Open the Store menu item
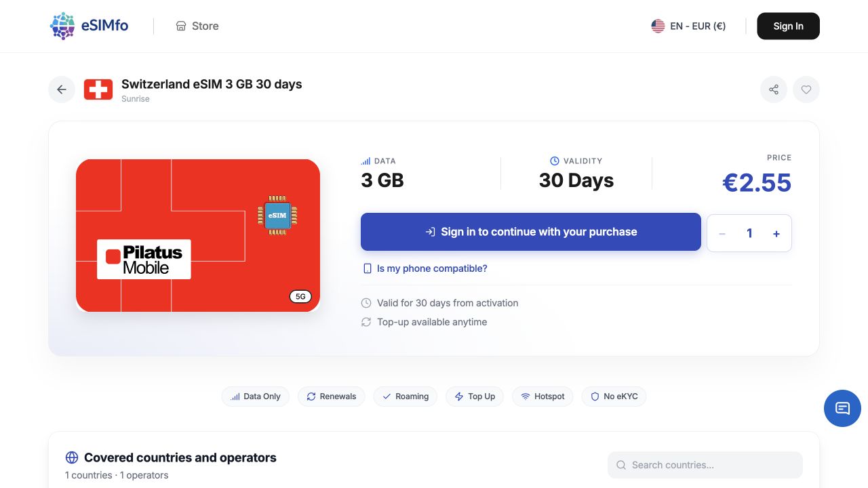This screenshot has height=488, width=868. click(197, 26)
